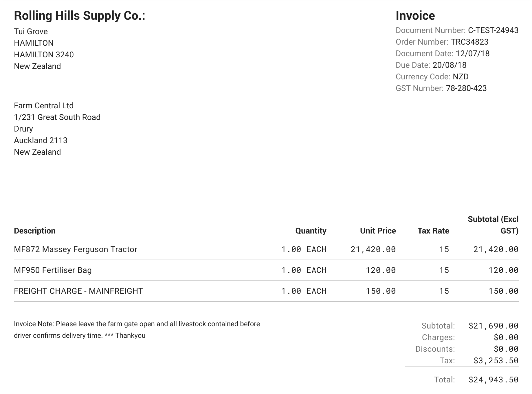Click the NZD currency code value
Image resolution: width=532 pixels, height=394 pixels.
click(x=461, y=77)
